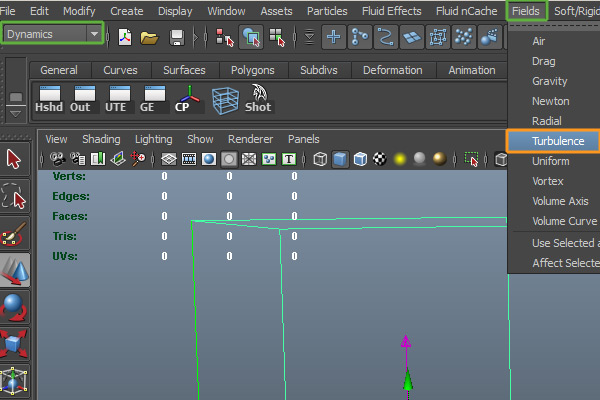The height and width of the screenshot is (400, 600).
Task: Activate the Rotate tool sphere icon
Action: coord(14,307)
